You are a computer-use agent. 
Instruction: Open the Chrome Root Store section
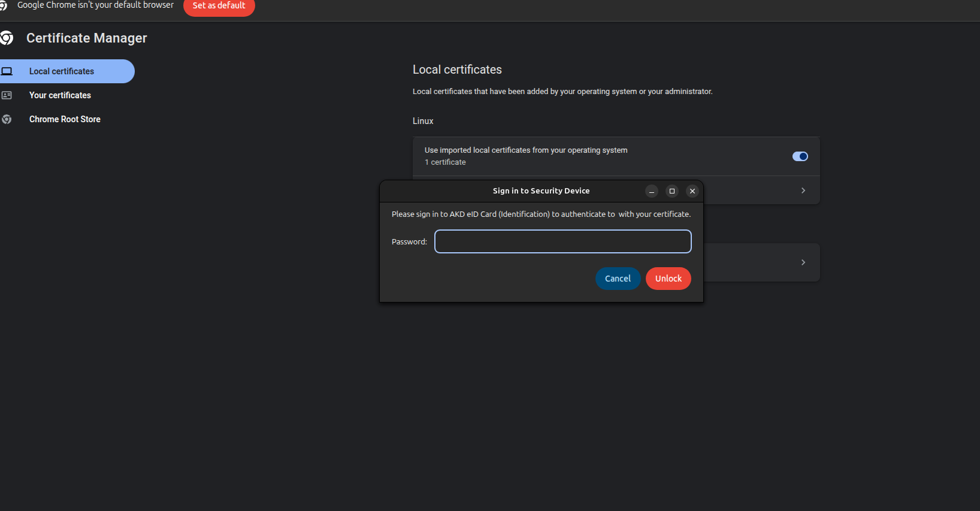point(65,119)
